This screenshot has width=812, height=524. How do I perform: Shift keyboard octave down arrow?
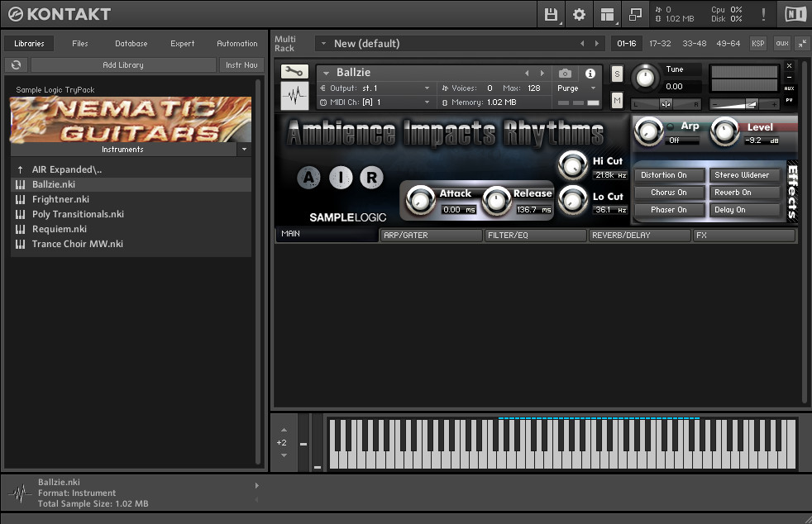[284, 455]
